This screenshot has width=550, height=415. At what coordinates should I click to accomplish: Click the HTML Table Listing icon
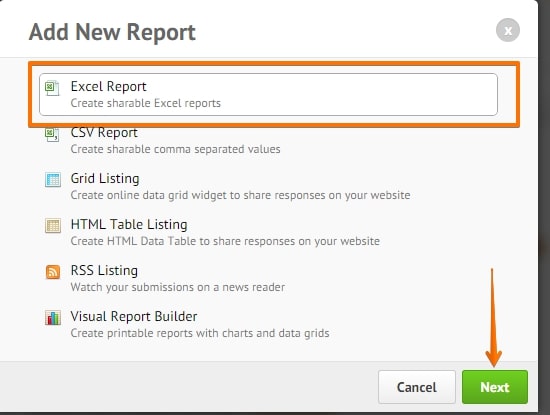(x=53, y=226)
